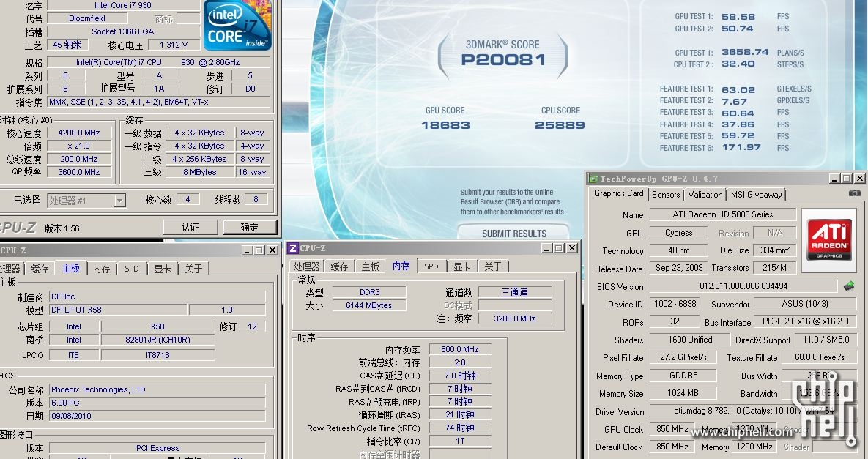Open the Validation tab in GPU-Z

tap(705, 194)
